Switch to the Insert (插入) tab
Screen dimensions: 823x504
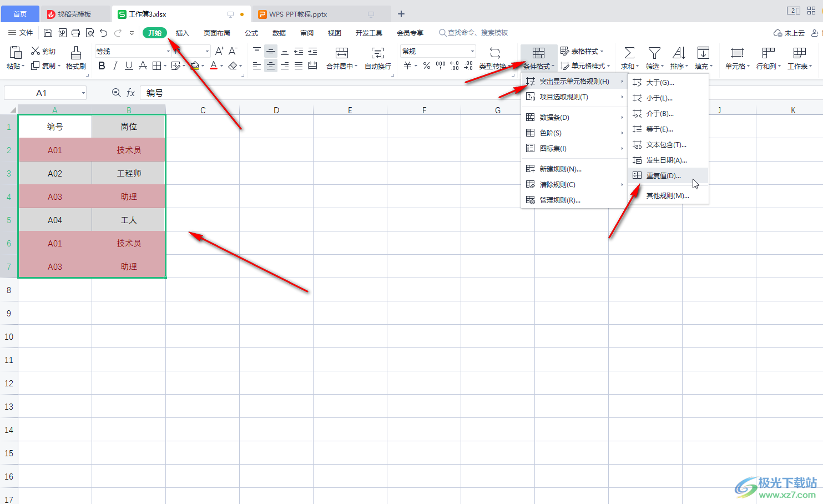tap(183, 33)
